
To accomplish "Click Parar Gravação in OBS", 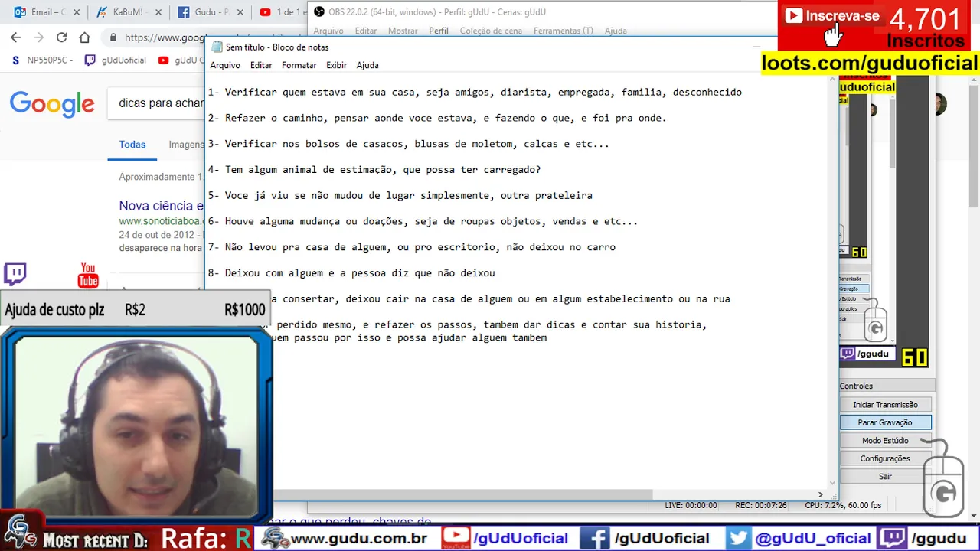I will click(885, 422).
